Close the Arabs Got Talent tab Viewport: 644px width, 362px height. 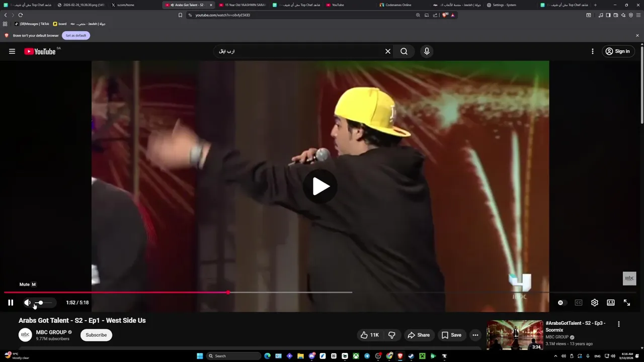pos(211,5)
